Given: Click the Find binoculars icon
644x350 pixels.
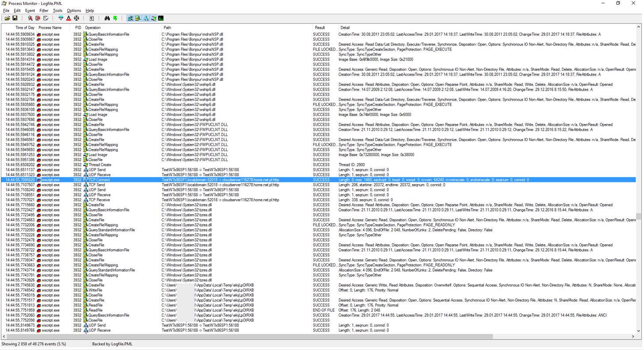Looking at the screenshot, I should click(107, 18).
